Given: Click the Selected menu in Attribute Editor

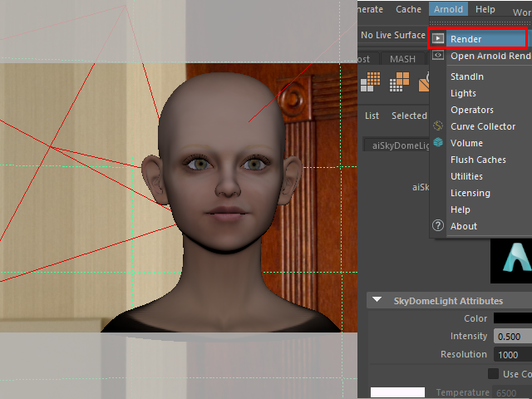Looking at the screenshot, I should tap(408, 116).
